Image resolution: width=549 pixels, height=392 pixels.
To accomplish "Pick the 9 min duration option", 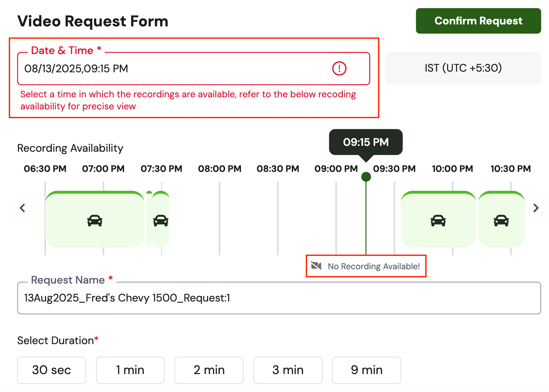I will (x=367, y=370).
